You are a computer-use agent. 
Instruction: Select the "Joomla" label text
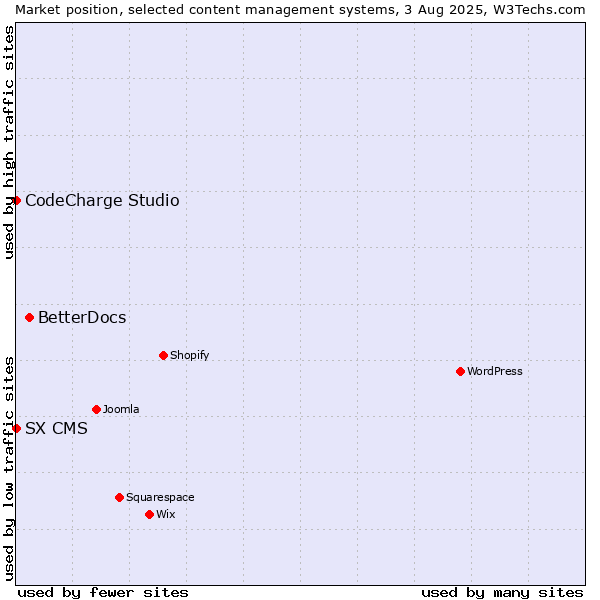121,409
